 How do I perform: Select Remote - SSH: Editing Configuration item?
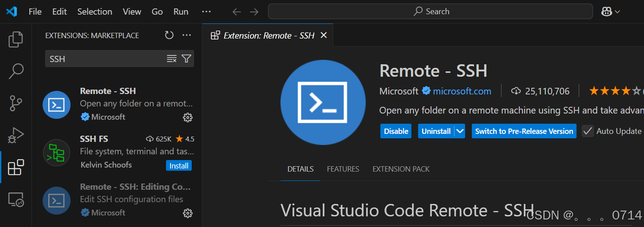tap(117, 200)
